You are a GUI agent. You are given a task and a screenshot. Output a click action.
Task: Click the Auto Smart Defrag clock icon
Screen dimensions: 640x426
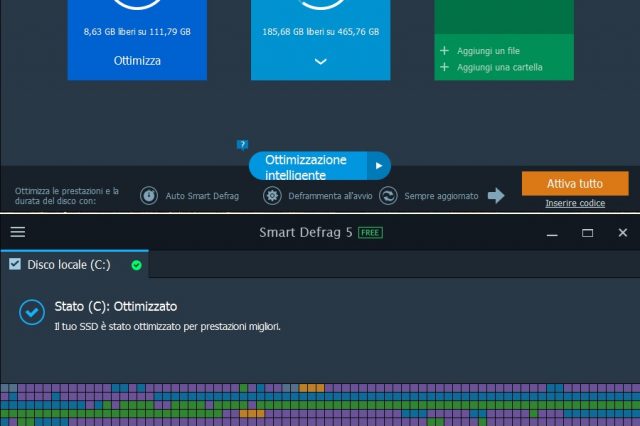coord(149,196)
